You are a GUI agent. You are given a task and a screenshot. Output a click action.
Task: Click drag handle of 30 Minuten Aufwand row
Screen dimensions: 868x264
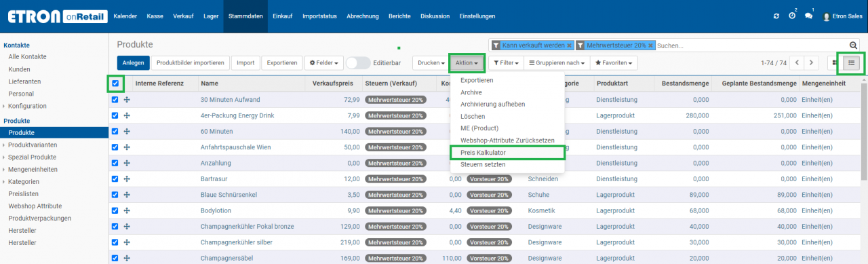[127, 100]
